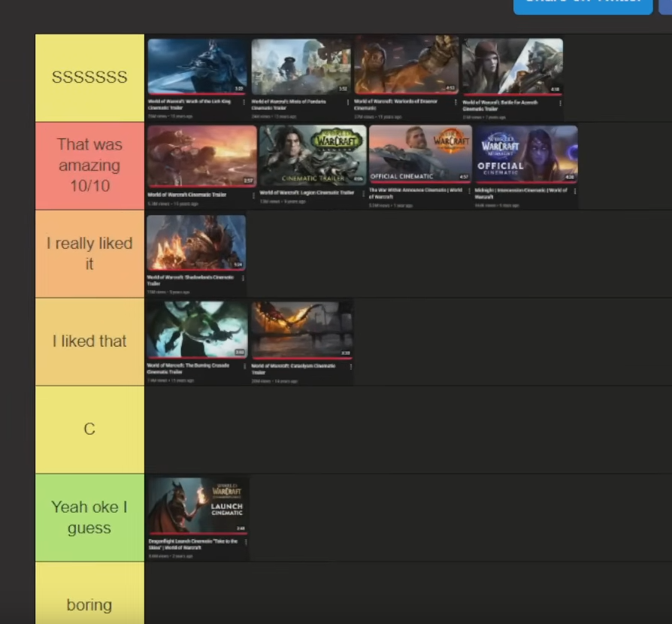672x624 pixels.
Task: Click the 'That was amazing 10/10' tier label
Action: pyautogui.click(x=89, y=166)
